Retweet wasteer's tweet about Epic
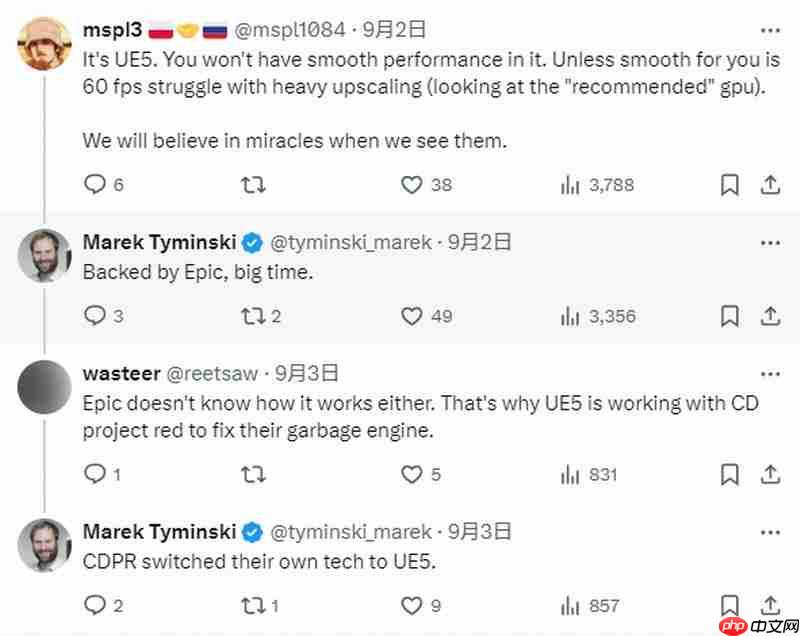This screenshot has width=800, height=636. (x=254, y=474)
